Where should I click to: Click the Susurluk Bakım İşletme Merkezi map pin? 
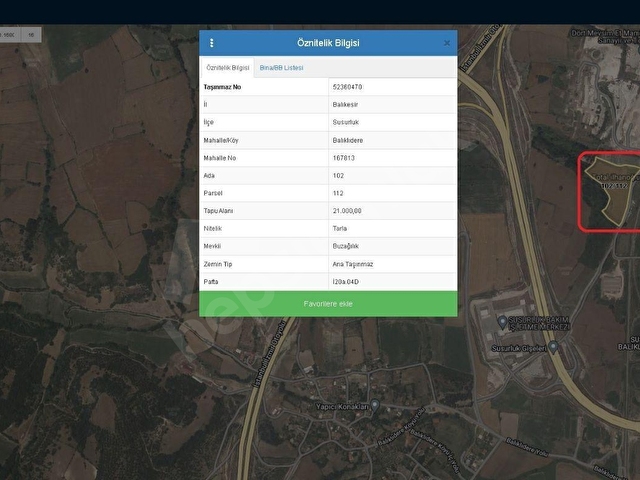[x=502, y=322]
